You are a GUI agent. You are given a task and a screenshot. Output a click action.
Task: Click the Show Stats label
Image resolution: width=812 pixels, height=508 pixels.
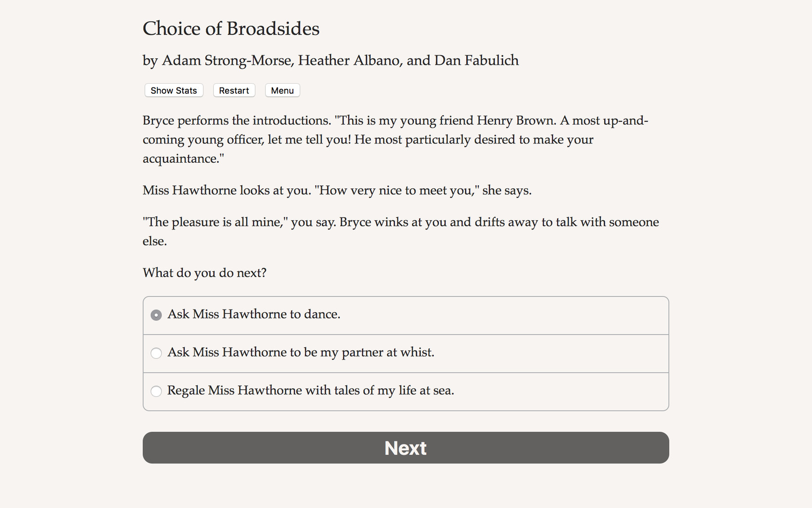173,90
